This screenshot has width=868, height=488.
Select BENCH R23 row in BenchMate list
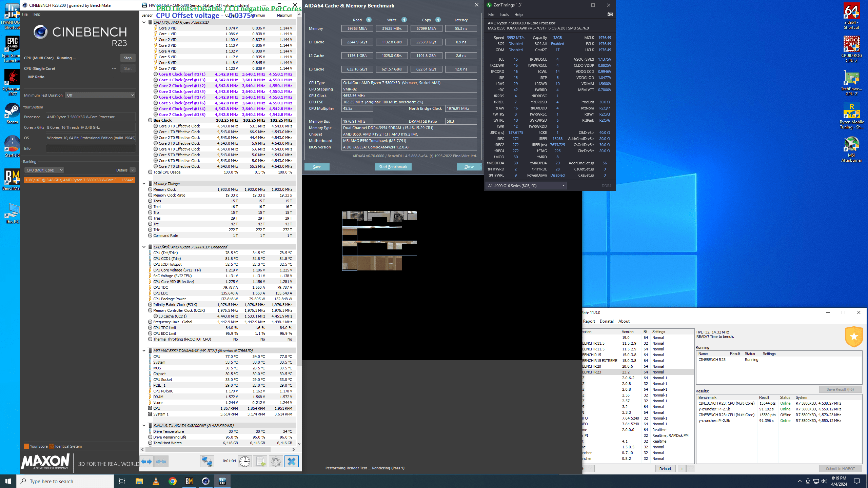[x=637, y=372]
